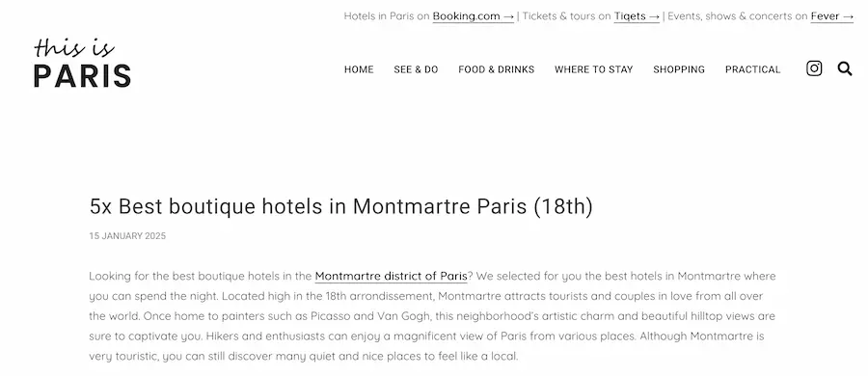Open the Instagram profile icon
This screenshot has height=376, width=868.
[814, 68]
